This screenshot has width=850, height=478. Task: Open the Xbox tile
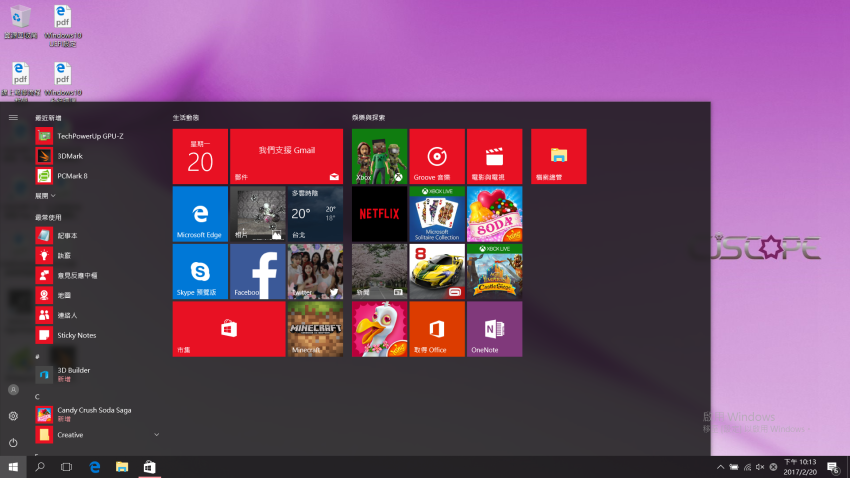[x=379, y=157]
